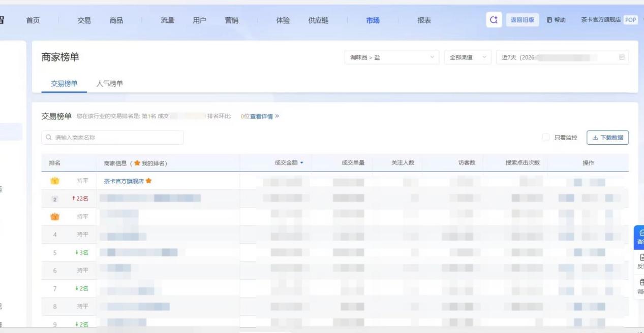Open the 用户 navigation menu
The image size is (644, 333).
point(199,20)
